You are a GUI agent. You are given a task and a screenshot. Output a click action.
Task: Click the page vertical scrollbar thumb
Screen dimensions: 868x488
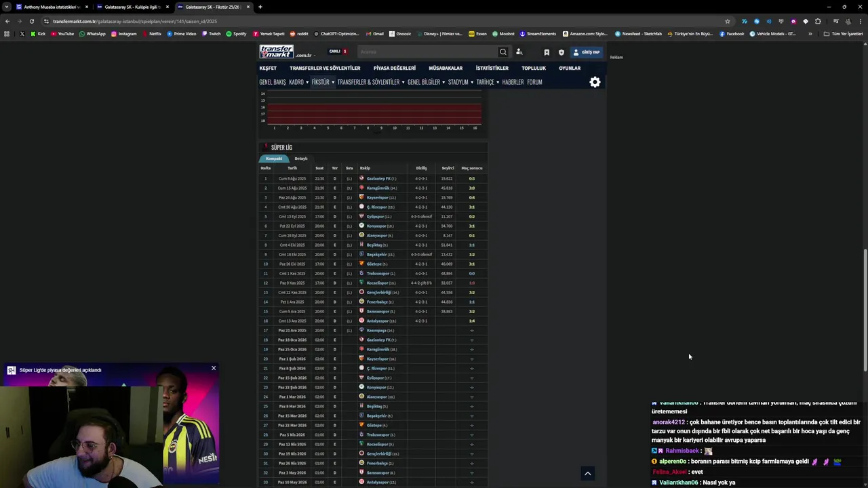[x=865, y=310]
